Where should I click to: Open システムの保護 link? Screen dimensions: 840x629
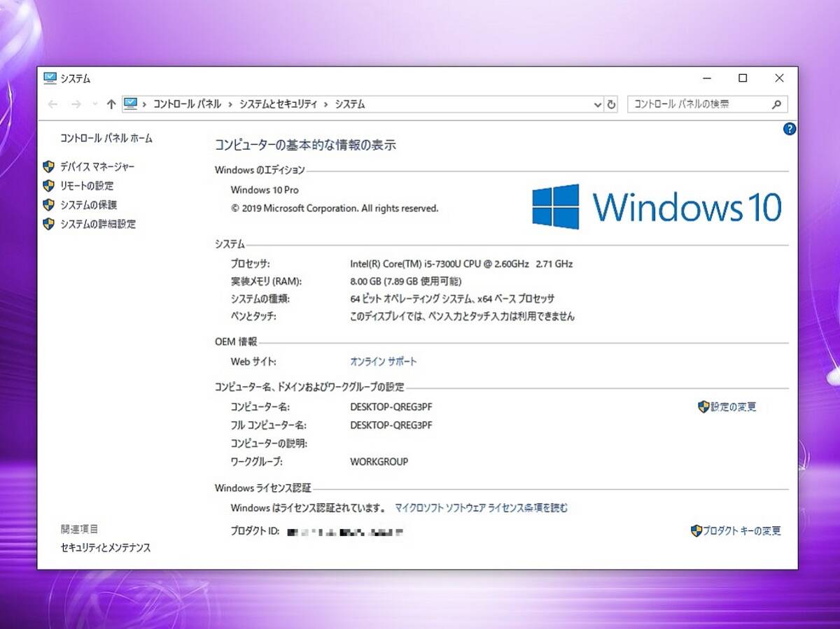[88, 205]
